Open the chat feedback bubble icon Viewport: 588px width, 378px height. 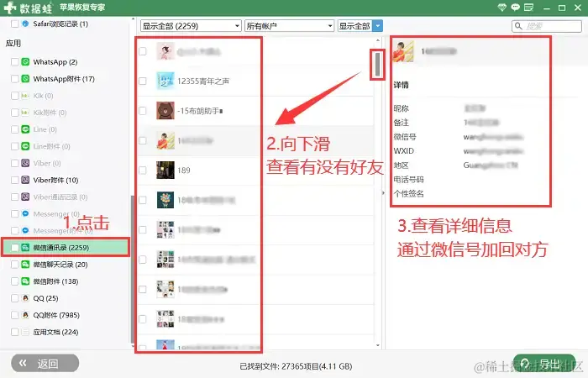click(516, 8)
